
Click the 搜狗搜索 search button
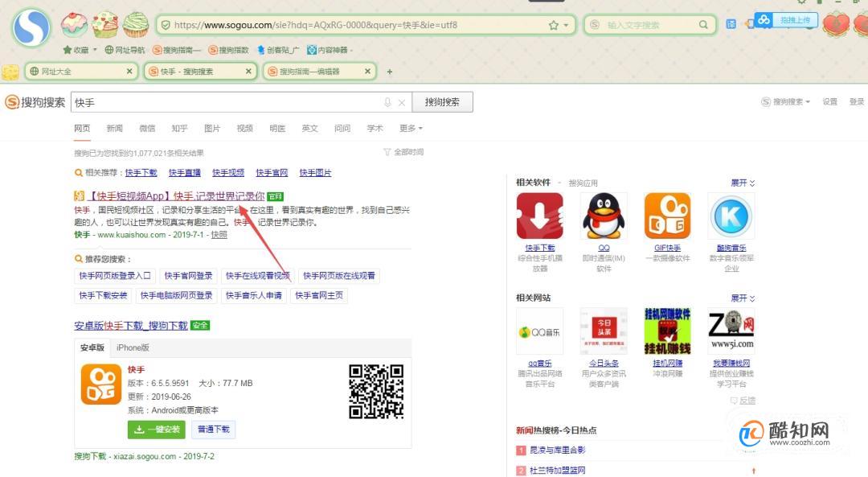(442, 102)
